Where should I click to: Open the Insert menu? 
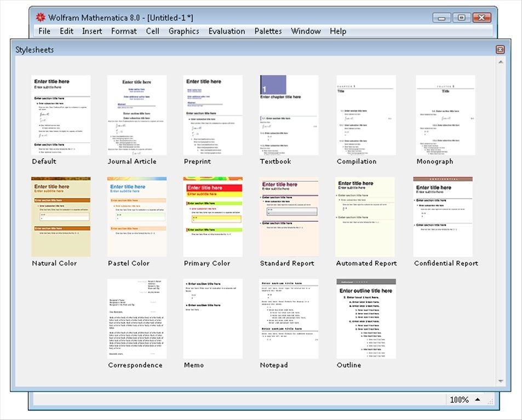pos(92,31)
